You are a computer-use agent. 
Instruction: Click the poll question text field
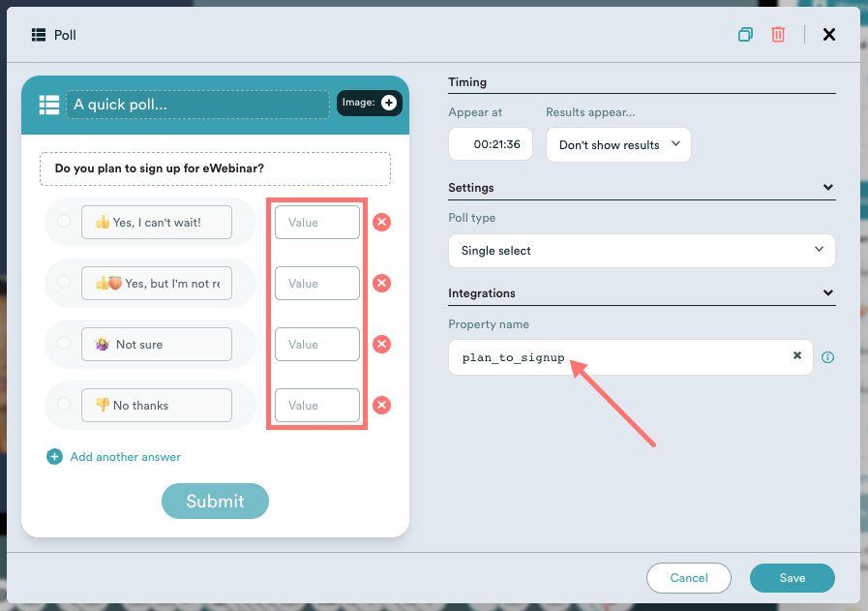[215, 168]
